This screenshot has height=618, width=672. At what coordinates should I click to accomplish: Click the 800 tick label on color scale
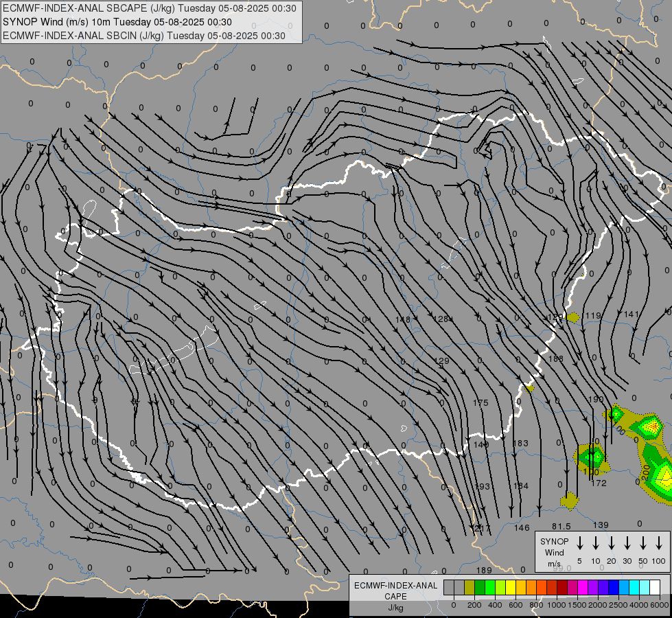tap(536, 605)
